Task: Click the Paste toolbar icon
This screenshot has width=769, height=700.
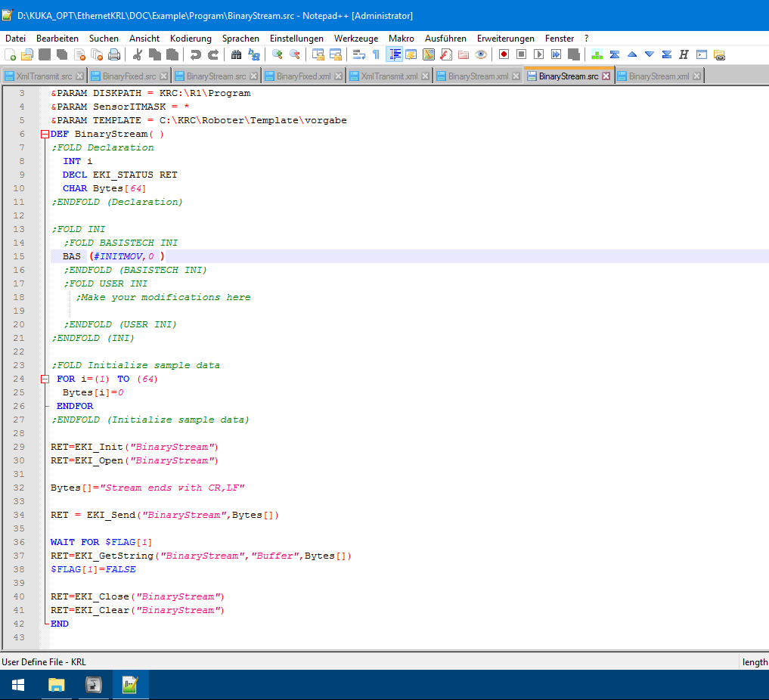Action: [172, 54]
